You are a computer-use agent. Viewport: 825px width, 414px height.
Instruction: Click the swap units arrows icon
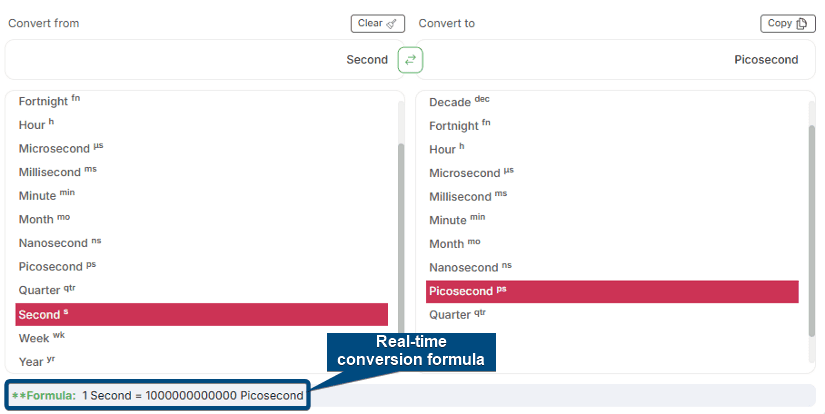[410, 60]
